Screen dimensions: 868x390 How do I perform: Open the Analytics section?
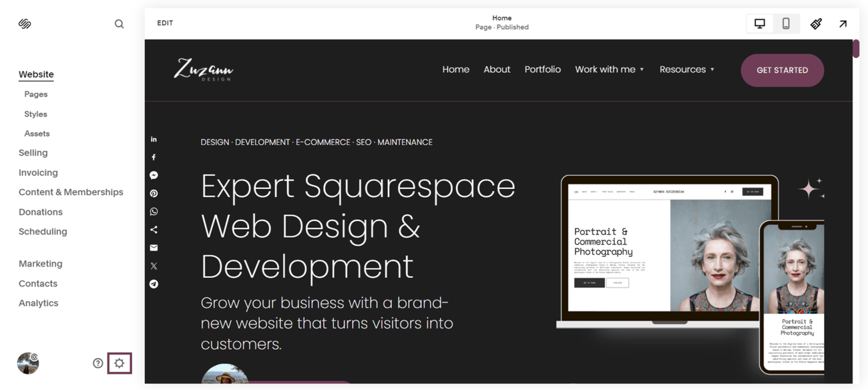pyautogui.click(x=38, y=303)
